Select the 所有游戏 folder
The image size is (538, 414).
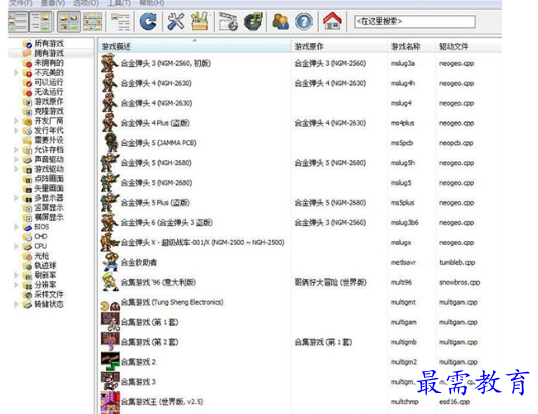(x=49, y=44)
